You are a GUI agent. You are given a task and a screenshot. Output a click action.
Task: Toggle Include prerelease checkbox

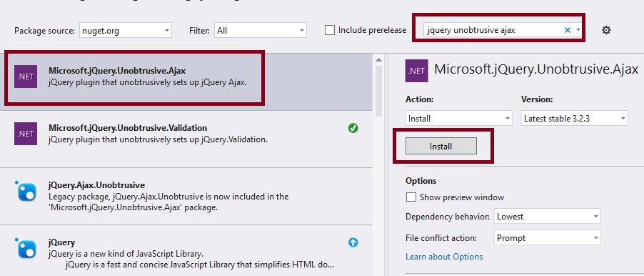[x=330, y=30]
